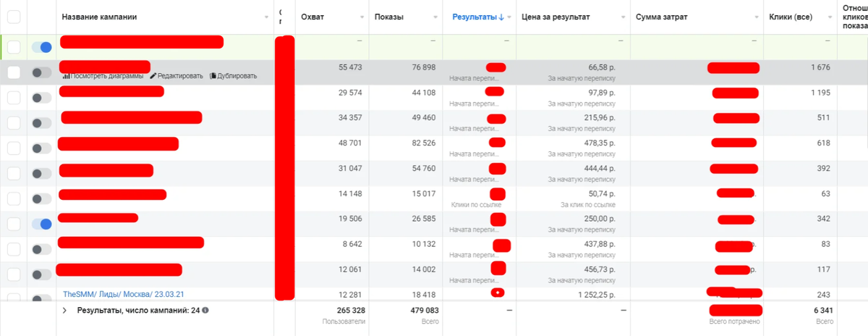Open the dropdown arrow of 'Цена за результат' column
The height and width of the screenshot is (336, 868).
click(622, 17)
